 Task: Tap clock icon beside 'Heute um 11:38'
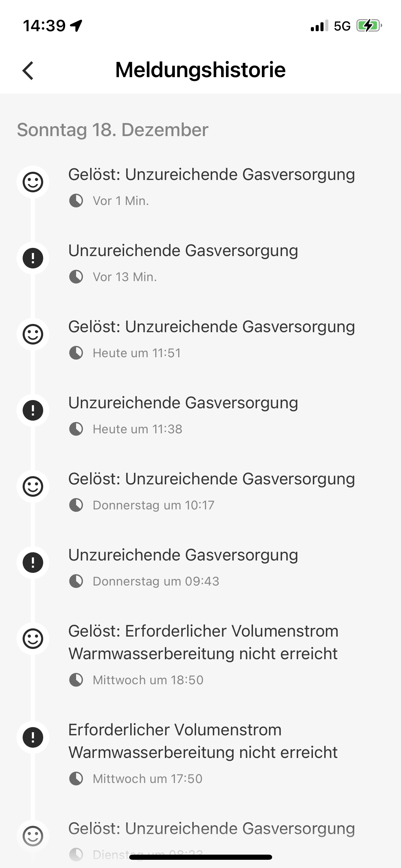(76, 429)
